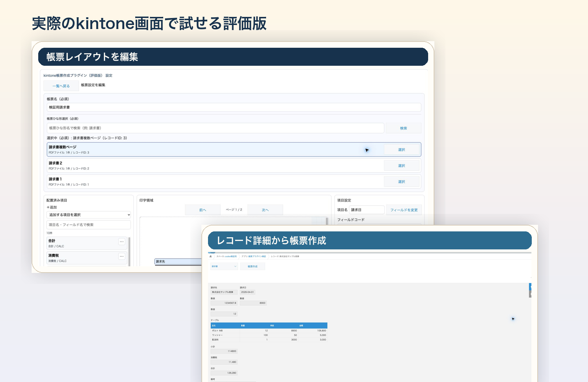Click the 126,280 合計 value
The width and height of the screenshot is (588, 382).
click(x=224, y=373)
